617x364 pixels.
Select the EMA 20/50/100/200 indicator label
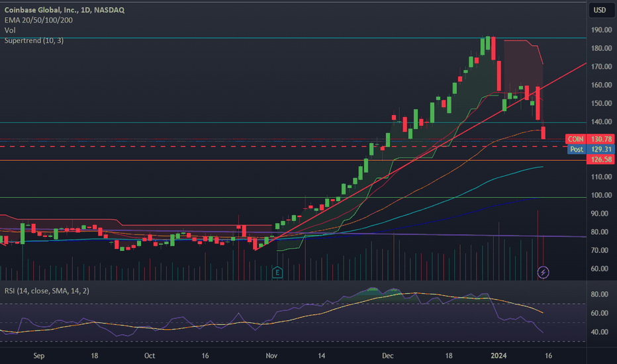click(38, 20)
